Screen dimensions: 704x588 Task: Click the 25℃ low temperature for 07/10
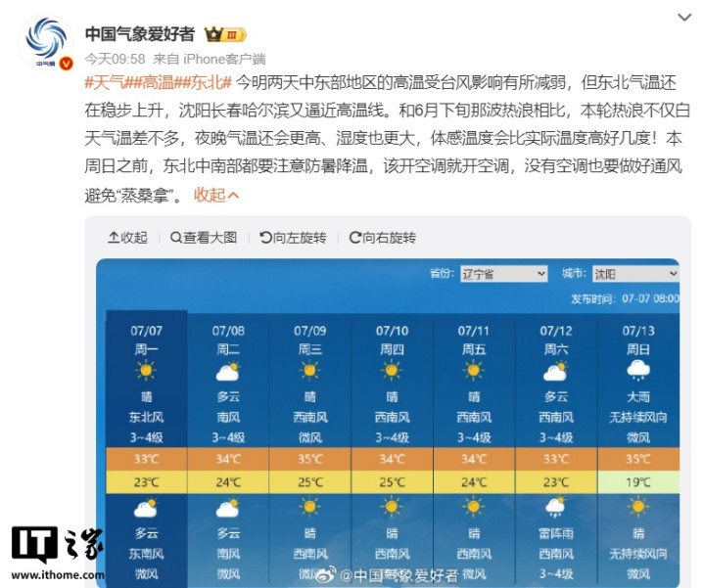(x=392, y=482)
